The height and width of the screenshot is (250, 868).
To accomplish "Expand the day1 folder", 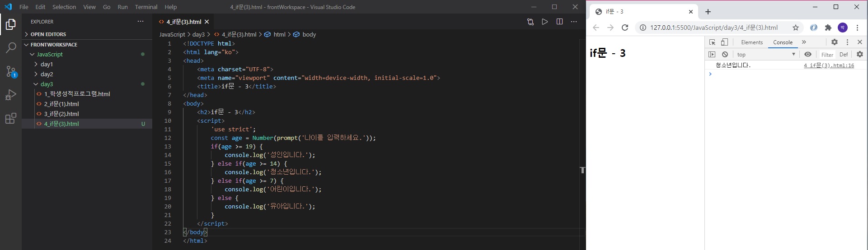I will coord(87,64).
